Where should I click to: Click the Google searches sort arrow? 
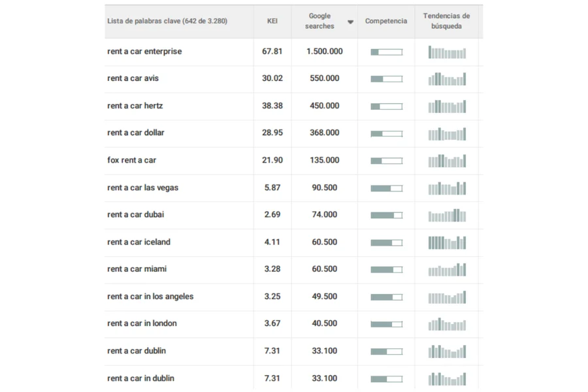[x=350, y=22]
